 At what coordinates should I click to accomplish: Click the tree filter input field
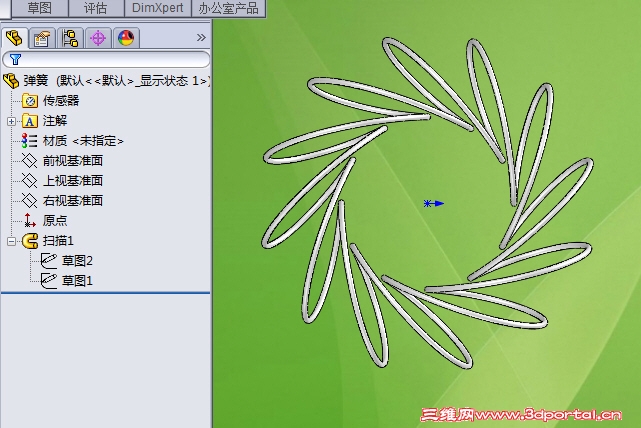coord(106,59)
